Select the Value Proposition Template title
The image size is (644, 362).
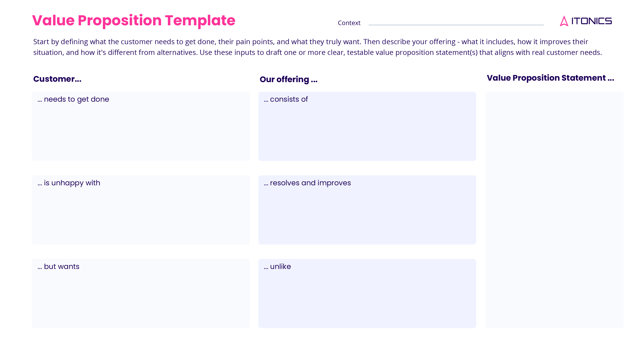134,20
